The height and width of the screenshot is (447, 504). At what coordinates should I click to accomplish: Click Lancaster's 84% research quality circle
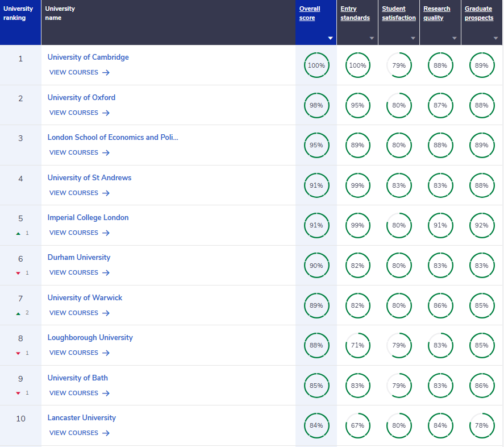click(x=440, y=425)
